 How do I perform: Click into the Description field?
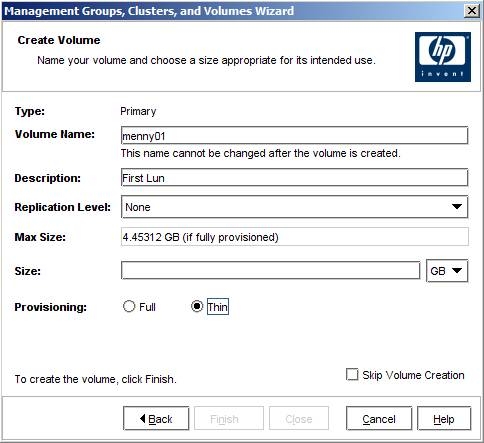294,177
